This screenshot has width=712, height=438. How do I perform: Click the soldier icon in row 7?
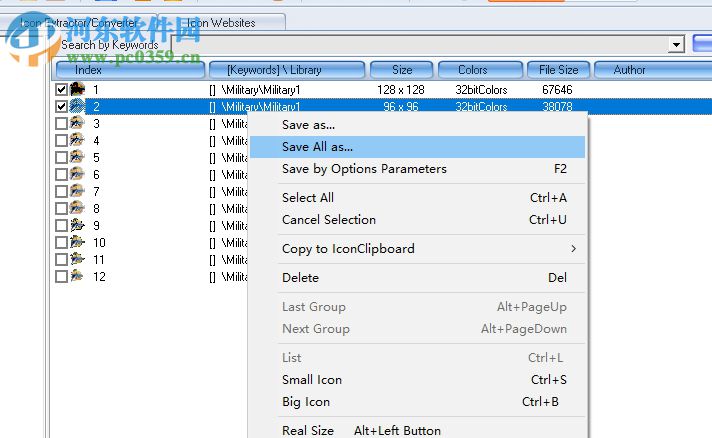77,191
